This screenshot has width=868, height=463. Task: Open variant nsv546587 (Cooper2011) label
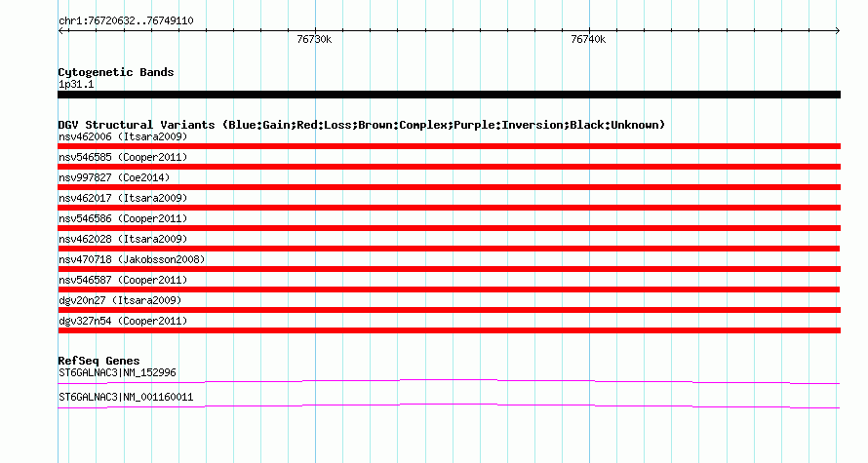point(123,280)
